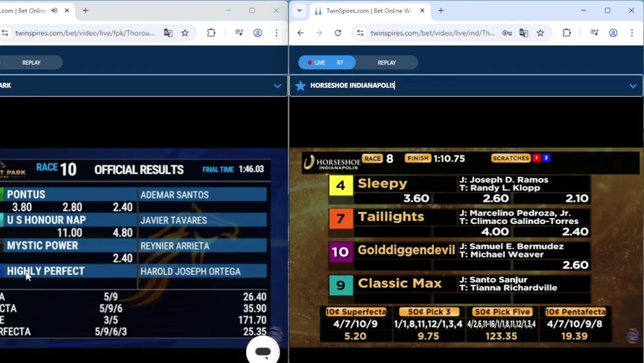This screenshot has width=644, height=363.
Task: Click the left window URL twinspires.com/bet/video/live/fpk
Action: click(85, 33)
